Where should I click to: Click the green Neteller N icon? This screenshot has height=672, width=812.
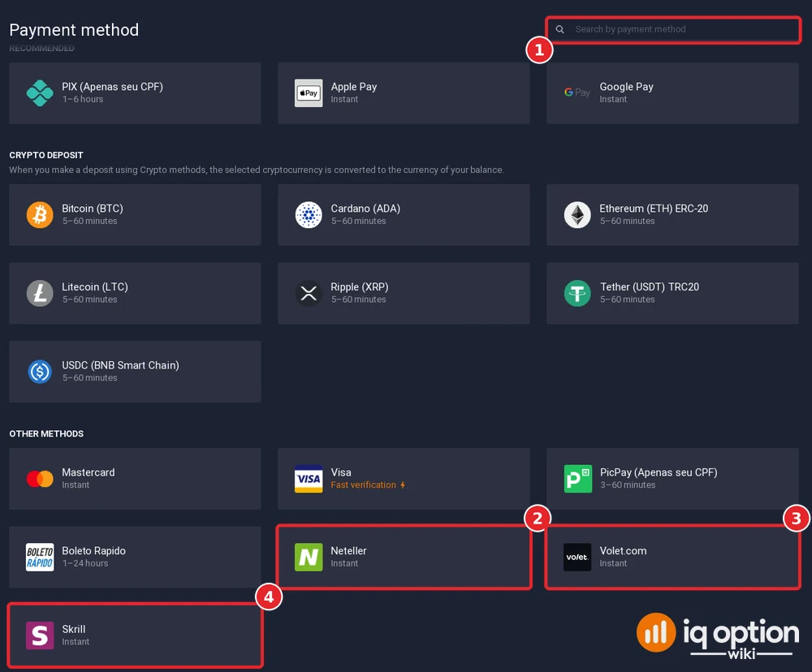pos(309,557)
